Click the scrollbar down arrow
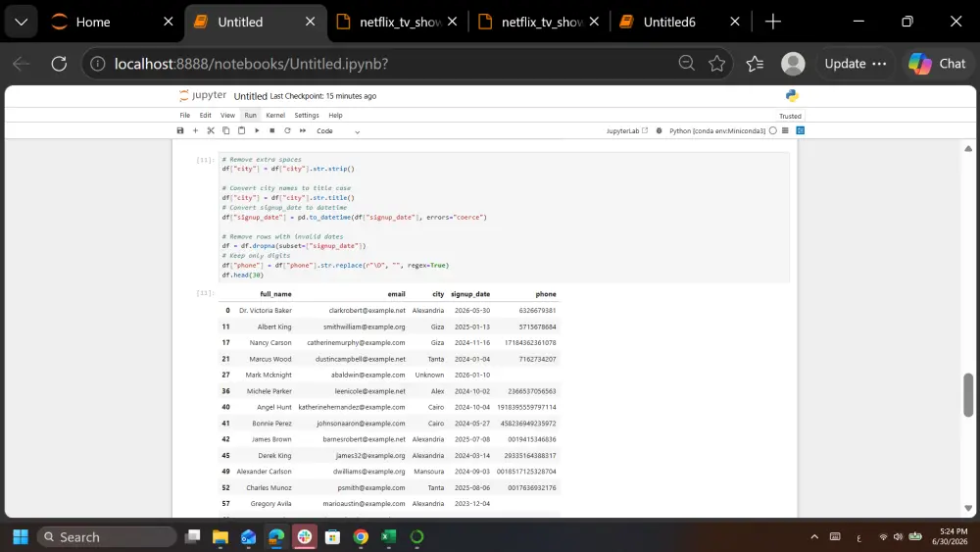The width and height of the screenshot is (980, 552). pyautogui.click(x=968, y=508)
